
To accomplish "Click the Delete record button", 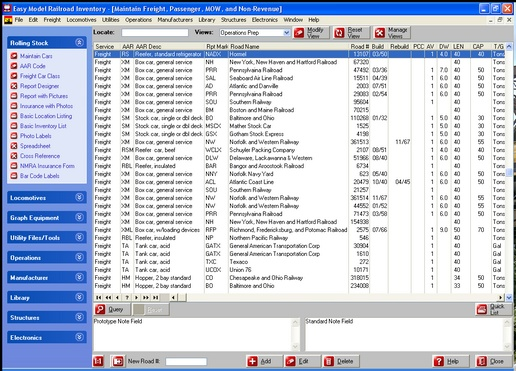I will pyautogui.click(x=340, y=361).
